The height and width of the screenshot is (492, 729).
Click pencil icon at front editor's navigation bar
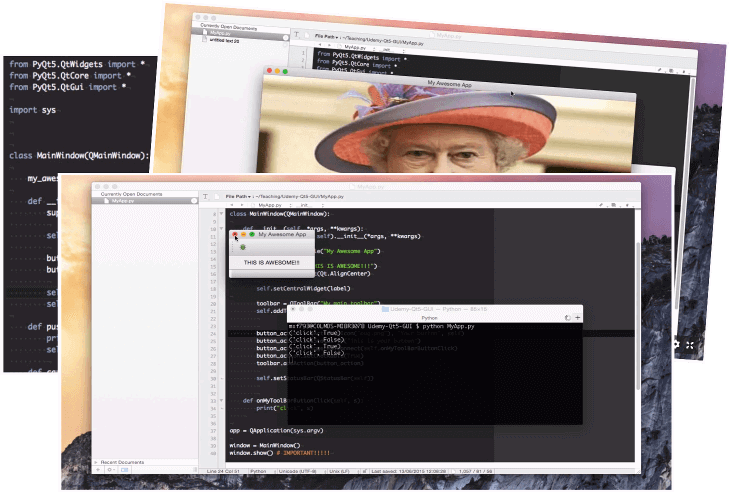point(601,205)
